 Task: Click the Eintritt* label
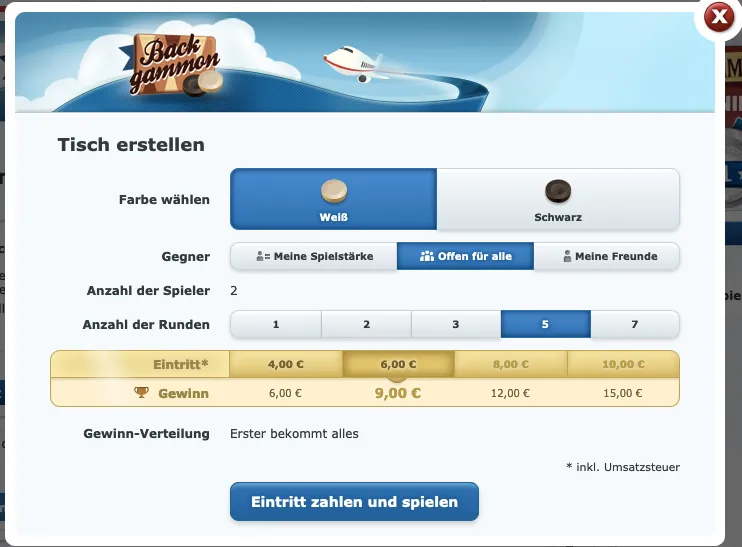[181, 364]
